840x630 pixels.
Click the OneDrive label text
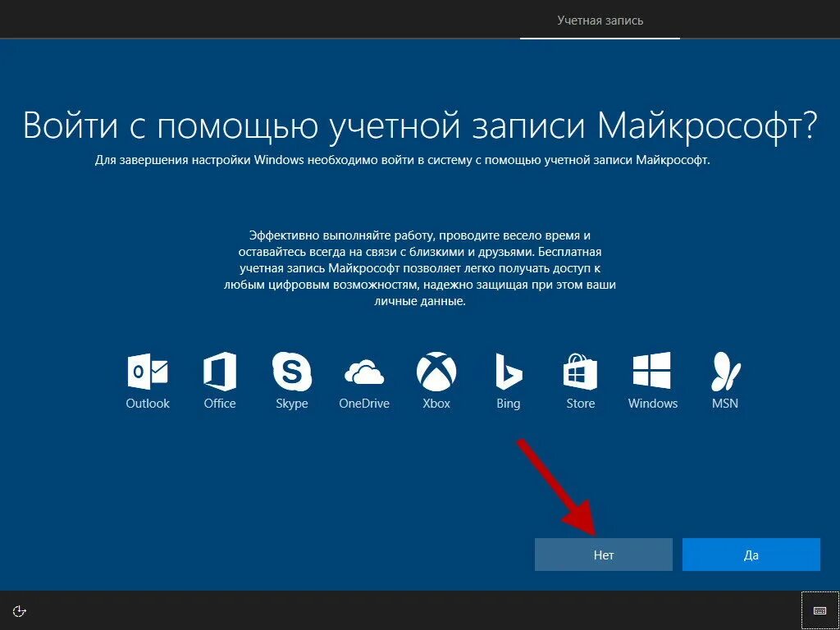364,404
